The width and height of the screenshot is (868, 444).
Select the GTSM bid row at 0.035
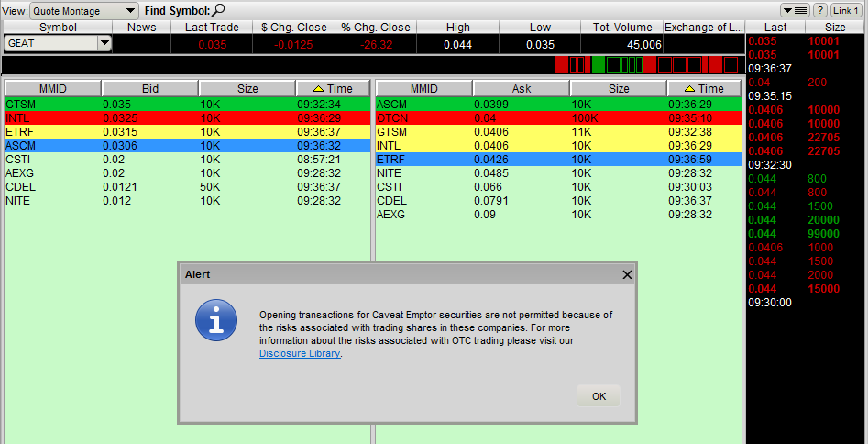(187, 105)
